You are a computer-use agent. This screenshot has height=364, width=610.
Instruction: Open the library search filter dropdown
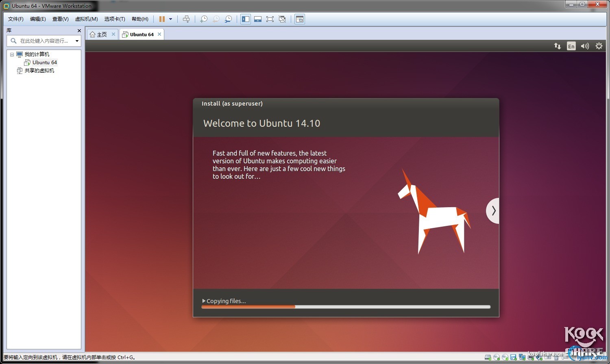[77, 41]
